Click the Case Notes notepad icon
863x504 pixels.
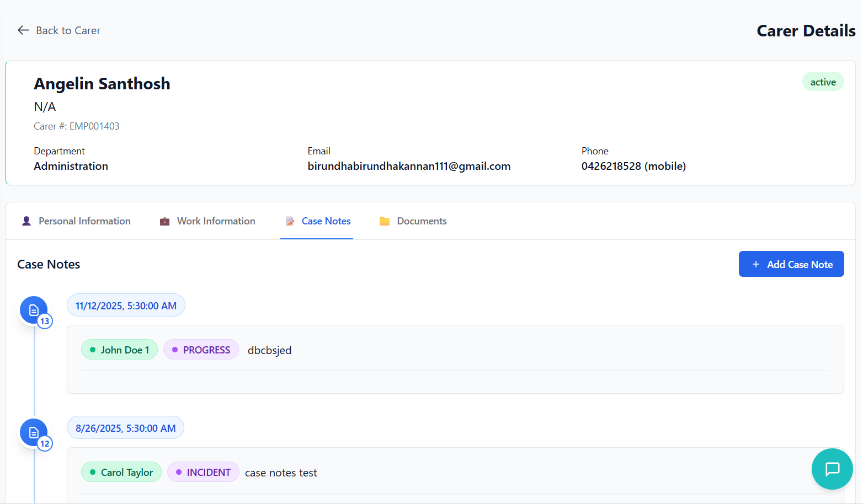[x=290, y=221]
